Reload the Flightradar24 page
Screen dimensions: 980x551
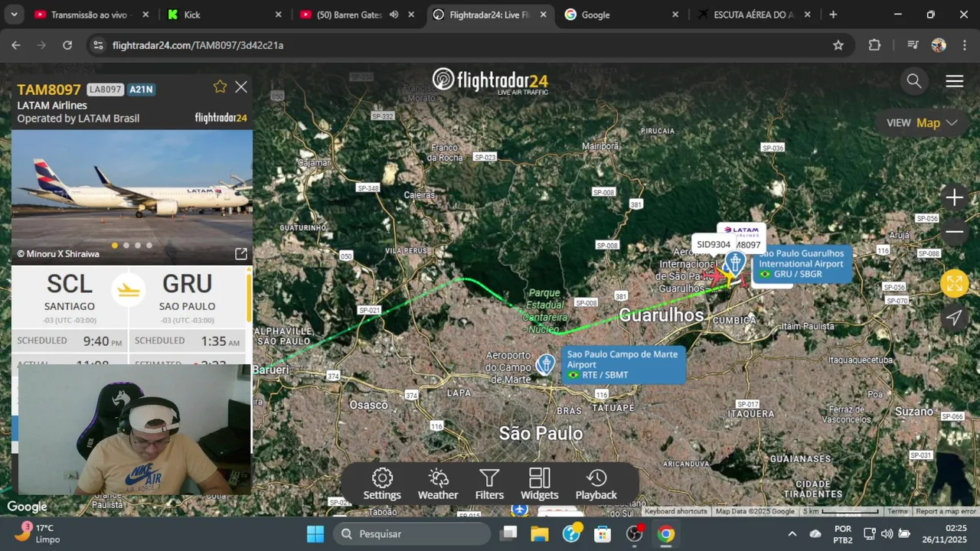(x=67, y=45)
